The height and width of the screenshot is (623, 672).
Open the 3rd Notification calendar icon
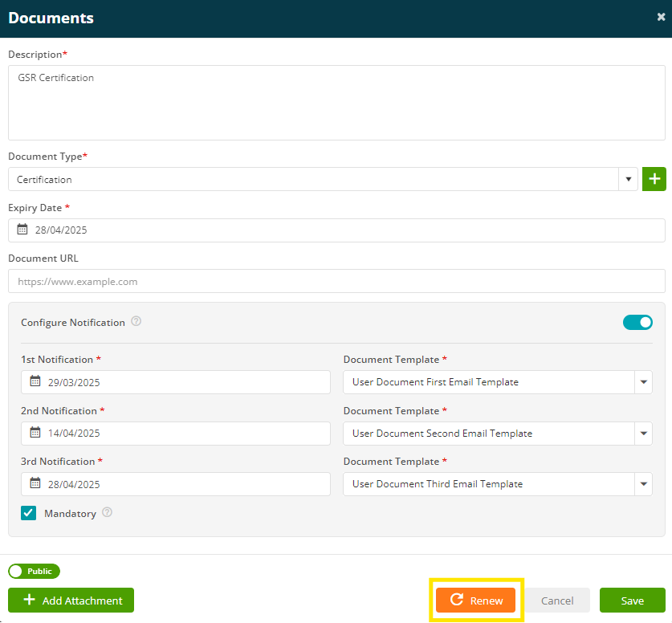(x=35, y=483)
